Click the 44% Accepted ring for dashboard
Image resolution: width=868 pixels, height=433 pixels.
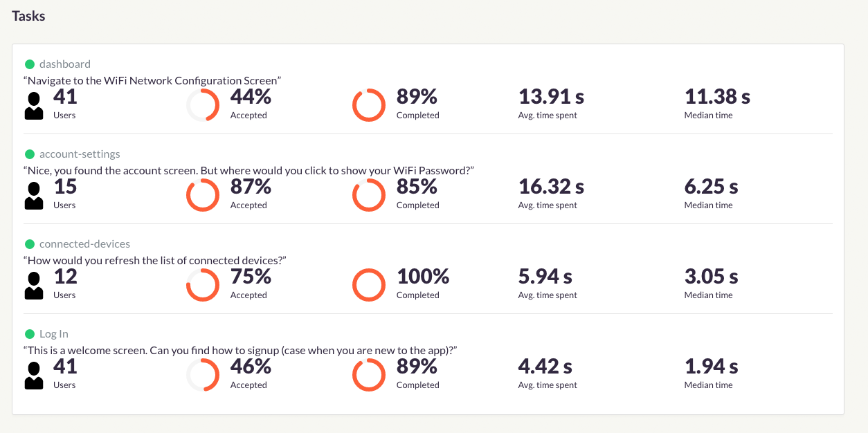203,105
